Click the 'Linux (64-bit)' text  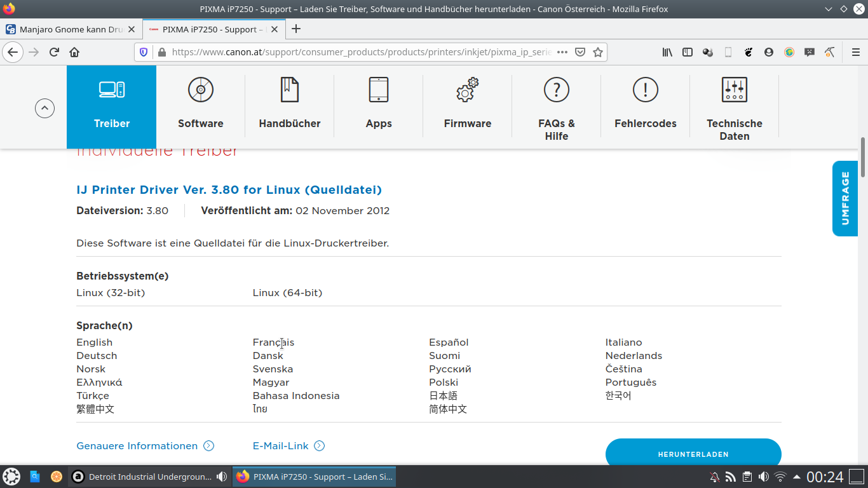(x=287, y=293)
